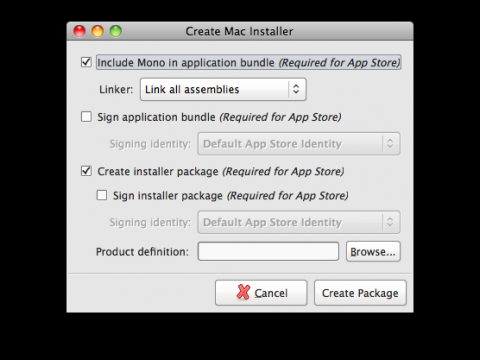Click the Create Mac Installer title bar
This screenshot has width=480, height=360.
[x=240, y=31]
